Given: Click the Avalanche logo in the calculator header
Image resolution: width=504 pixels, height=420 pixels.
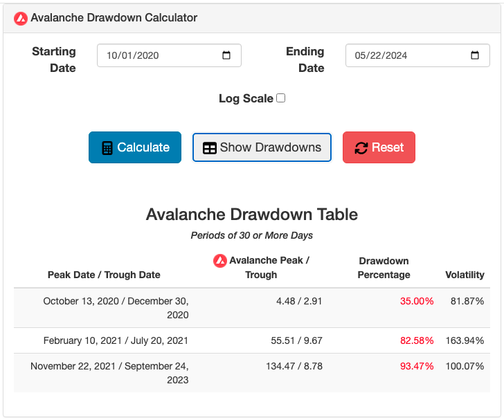Looking at the screenshot, I should click(21, 18).
